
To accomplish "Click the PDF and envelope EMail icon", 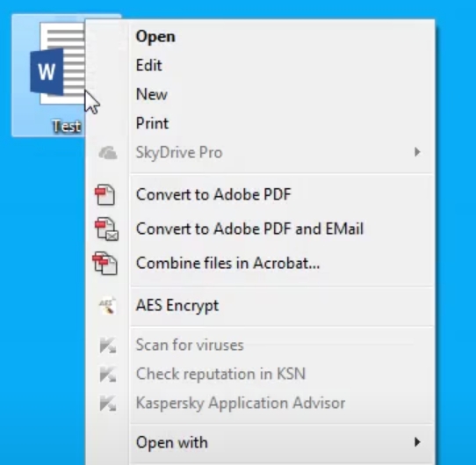I will 106,229.
